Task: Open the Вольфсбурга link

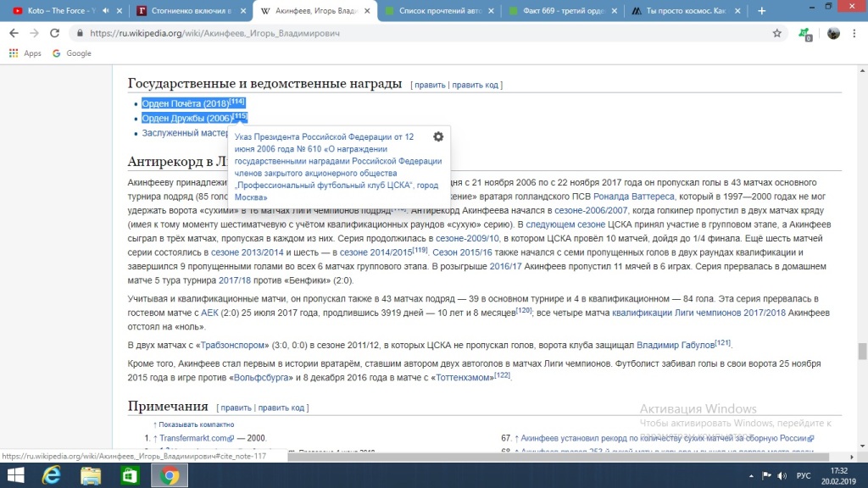Action: [x=261, y=378]
